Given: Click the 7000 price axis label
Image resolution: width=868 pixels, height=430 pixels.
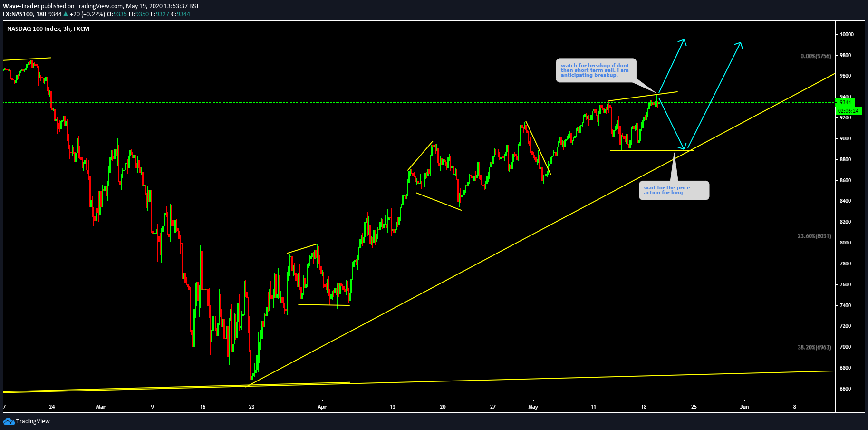Looking at the screenshot, I should point(845,347).
